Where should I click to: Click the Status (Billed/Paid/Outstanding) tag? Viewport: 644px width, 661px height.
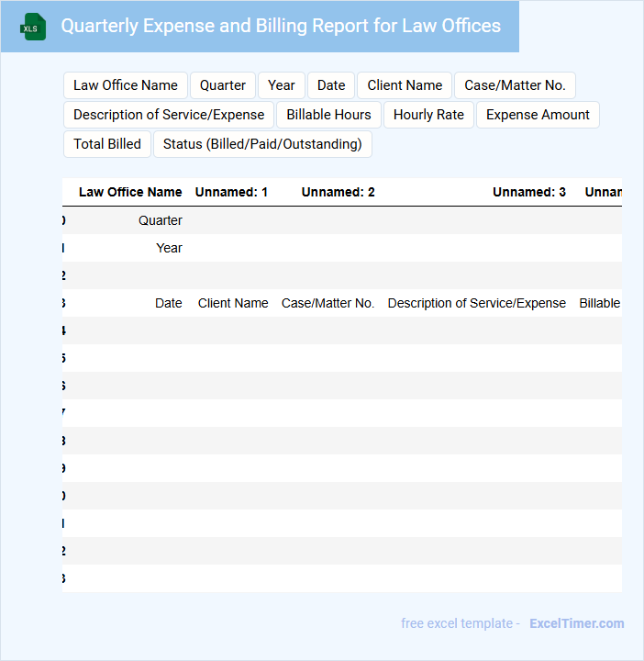(262, 144)
